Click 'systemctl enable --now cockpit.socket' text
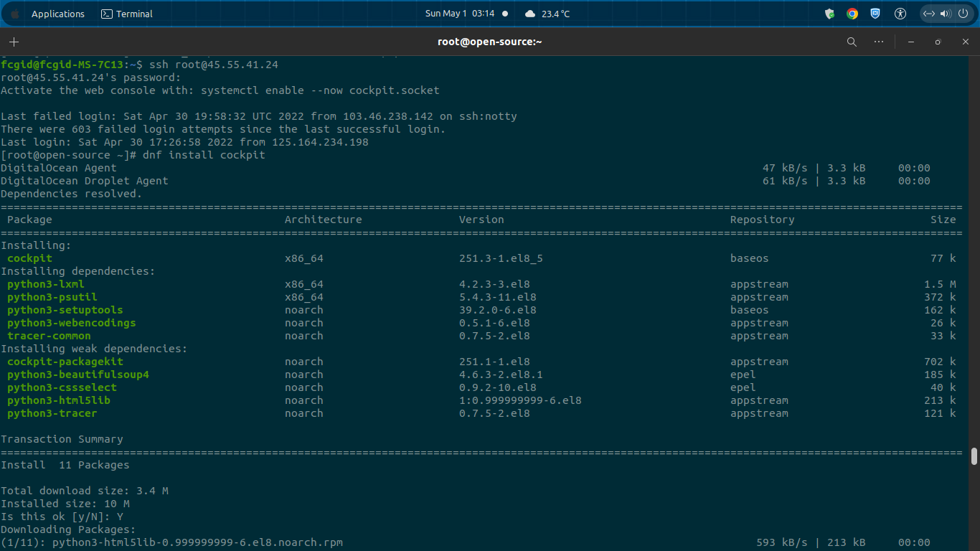The width and height of the screenshot is (980, 551). pos(320,90)
